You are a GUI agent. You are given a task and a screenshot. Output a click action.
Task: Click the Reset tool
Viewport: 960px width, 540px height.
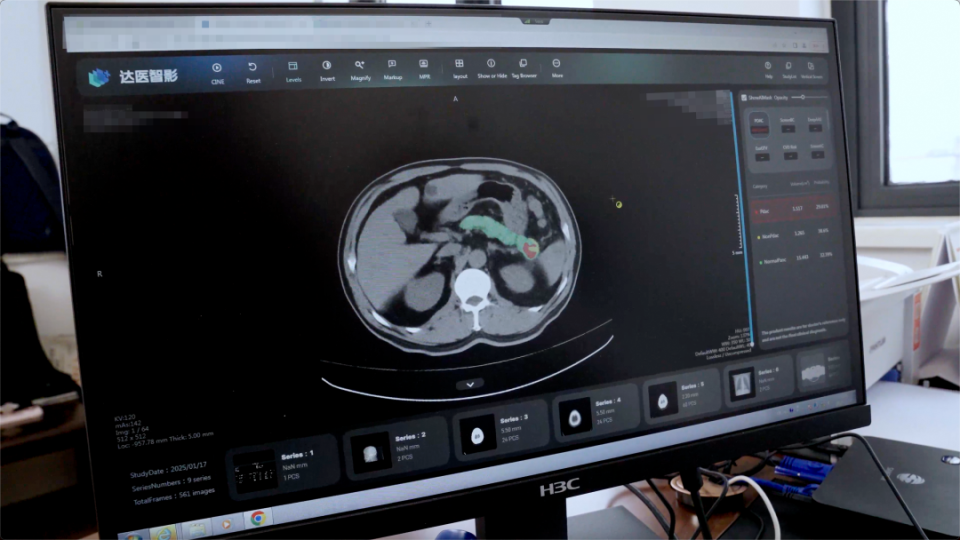pyautogui.click(x=253, y=72)
